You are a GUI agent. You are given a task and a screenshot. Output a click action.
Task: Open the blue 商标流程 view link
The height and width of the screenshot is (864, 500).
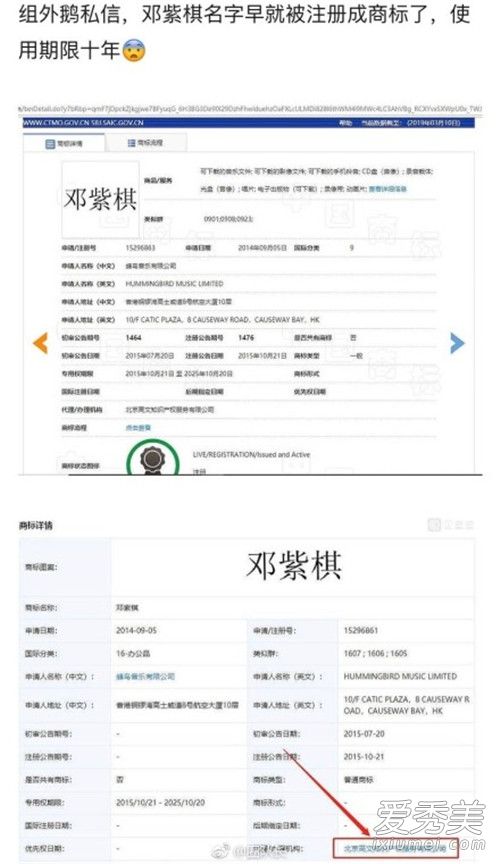[138, 428]
